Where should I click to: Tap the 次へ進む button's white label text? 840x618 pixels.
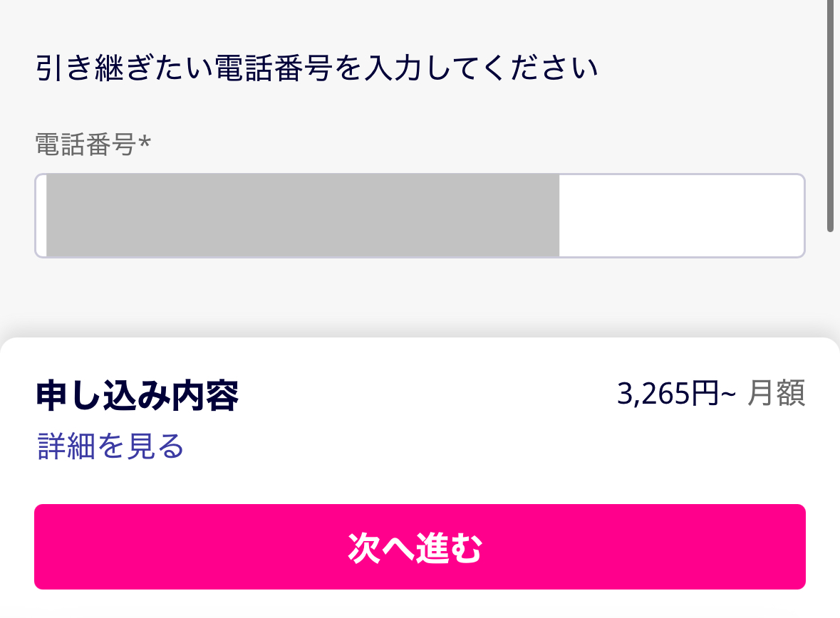coord(415,548)
